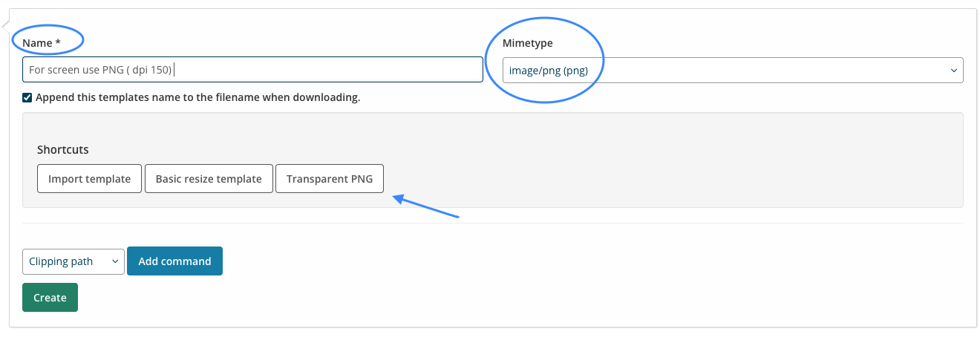Click the required asterisk next to Name

point(57,42)
